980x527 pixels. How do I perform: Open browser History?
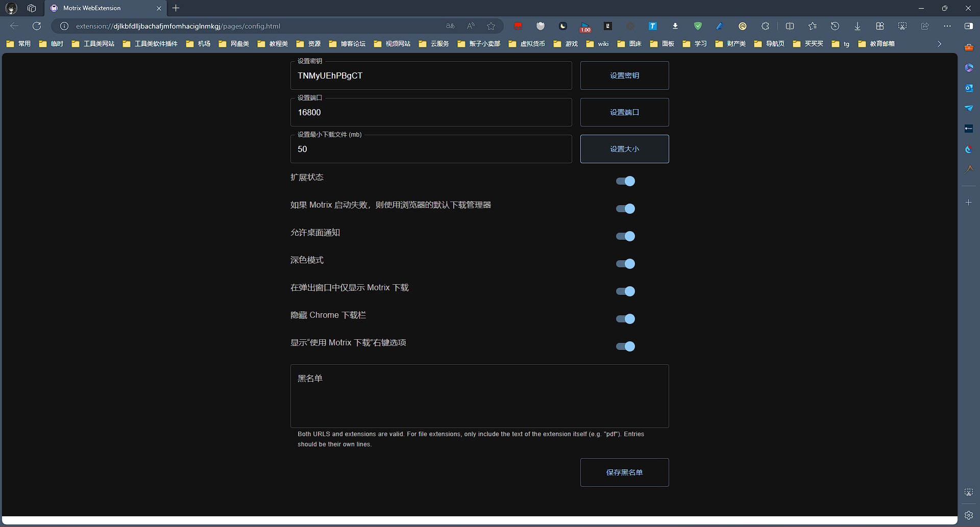tap(835, 26)
